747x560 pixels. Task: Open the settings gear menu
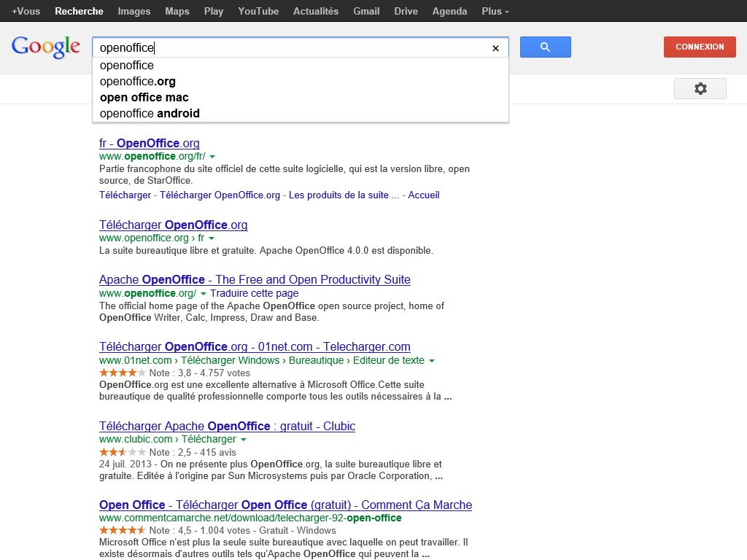[x=700, y=88]
